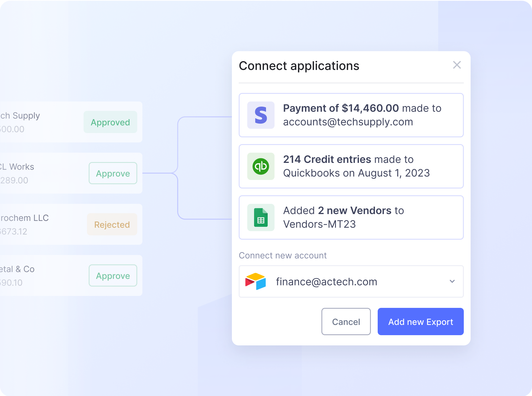Expand the account dropdown chevron

pos(452,281)
